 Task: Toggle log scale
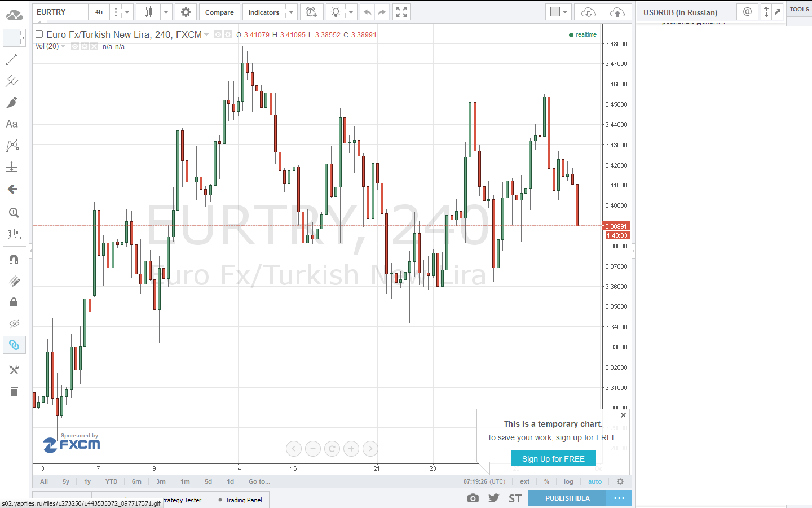(x=568, y=481)
